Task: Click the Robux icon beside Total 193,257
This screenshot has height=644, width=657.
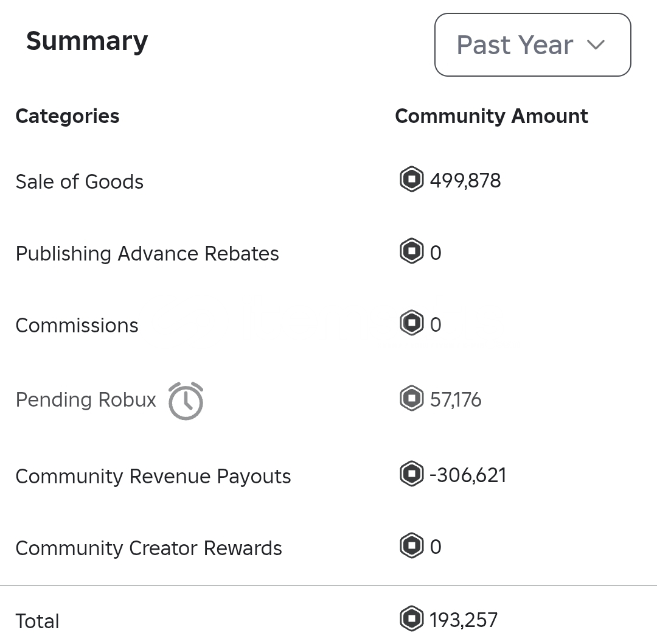Action: point(411,620)
